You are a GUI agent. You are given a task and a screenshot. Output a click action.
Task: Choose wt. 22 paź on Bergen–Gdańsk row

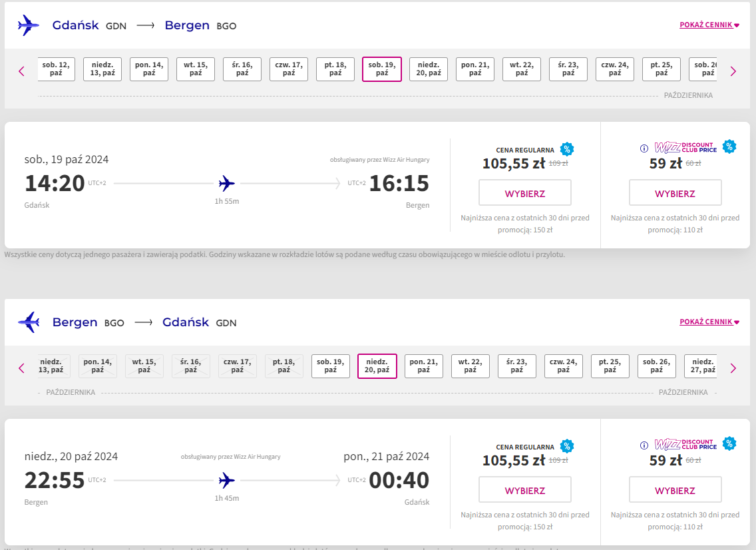tap(470, 366)
